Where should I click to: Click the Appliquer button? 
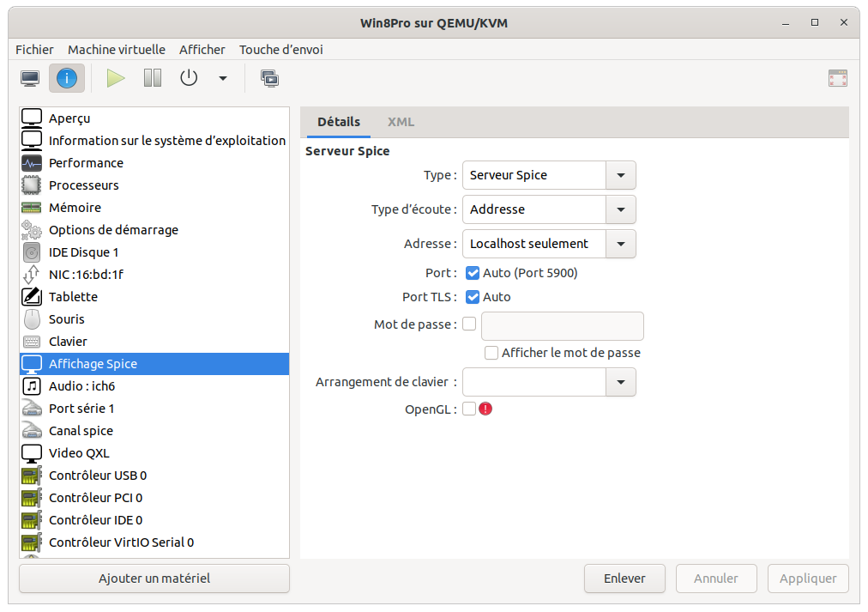808,579
